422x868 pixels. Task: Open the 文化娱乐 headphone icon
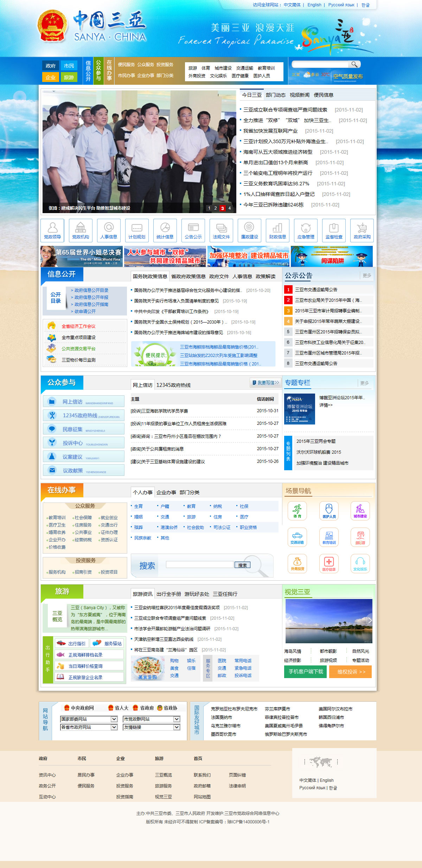(360, 563)
